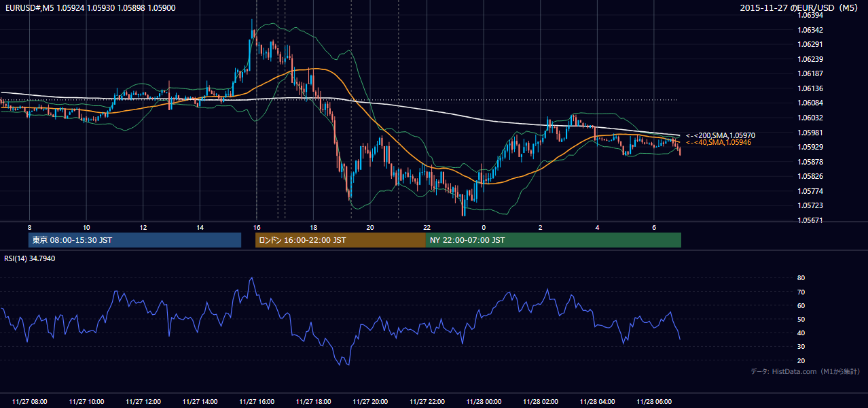Click price axis value 1.05671
The image size is (868, 408).
click(x=812, y=220)
